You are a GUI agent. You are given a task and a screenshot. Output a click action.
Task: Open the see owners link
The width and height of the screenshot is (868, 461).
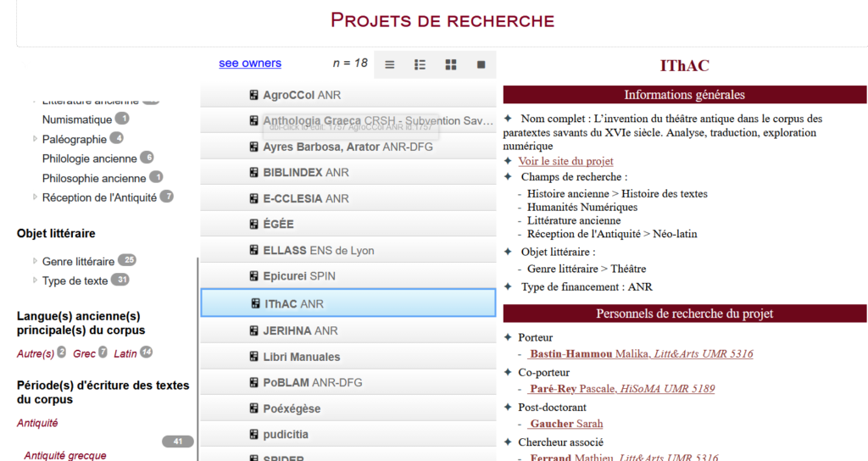[250, 63]
